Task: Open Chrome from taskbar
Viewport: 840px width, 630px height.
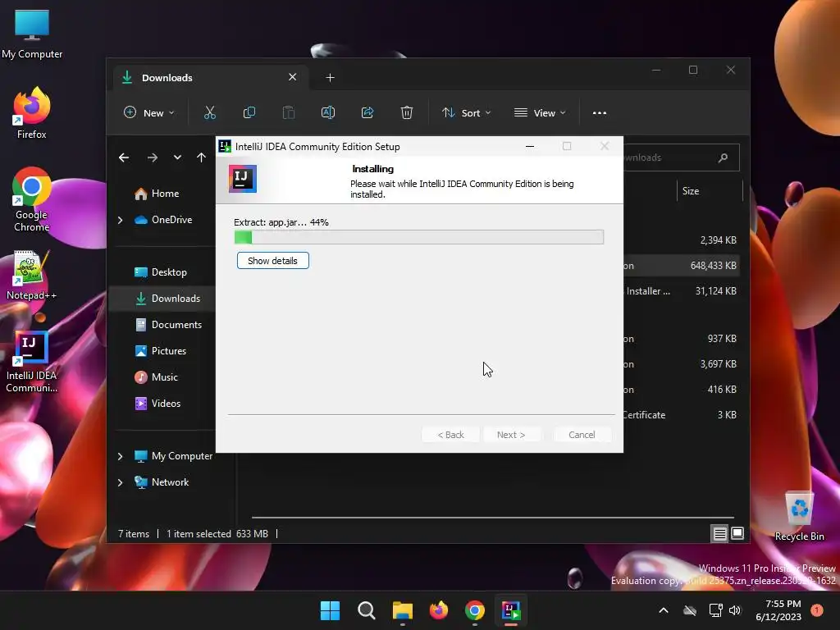Action: click(x=475, y=610)
